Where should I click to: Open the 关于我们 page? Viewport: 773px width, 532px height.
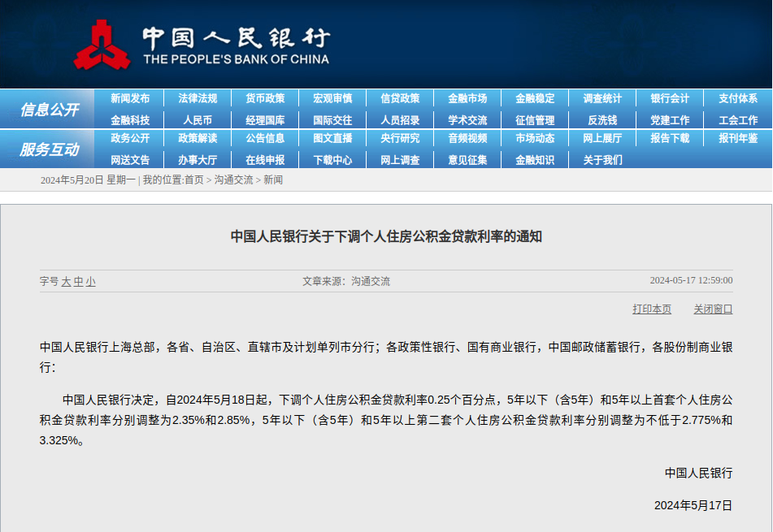tap(602, 160)
